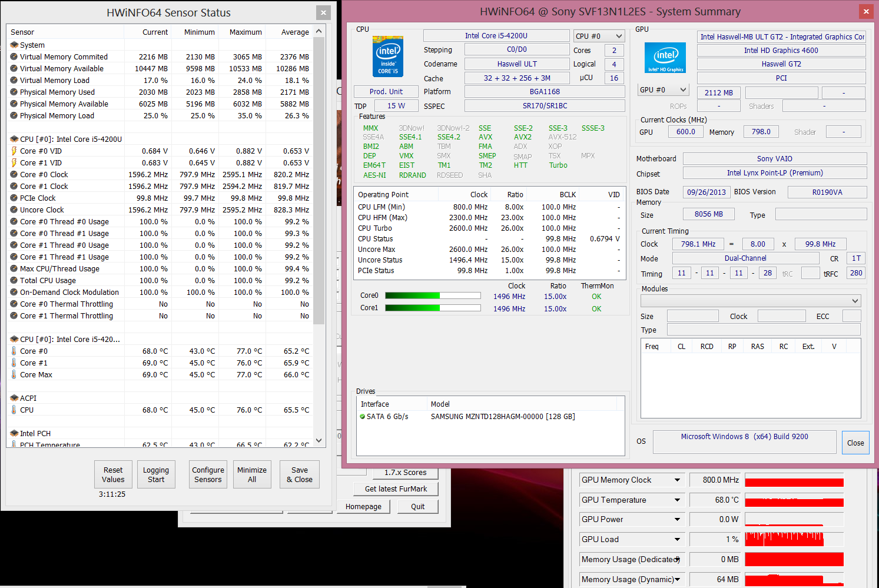Viewport: 879px width, 588px height.
Task: Click the Core0 clock load bar
Action: [433, 296]
